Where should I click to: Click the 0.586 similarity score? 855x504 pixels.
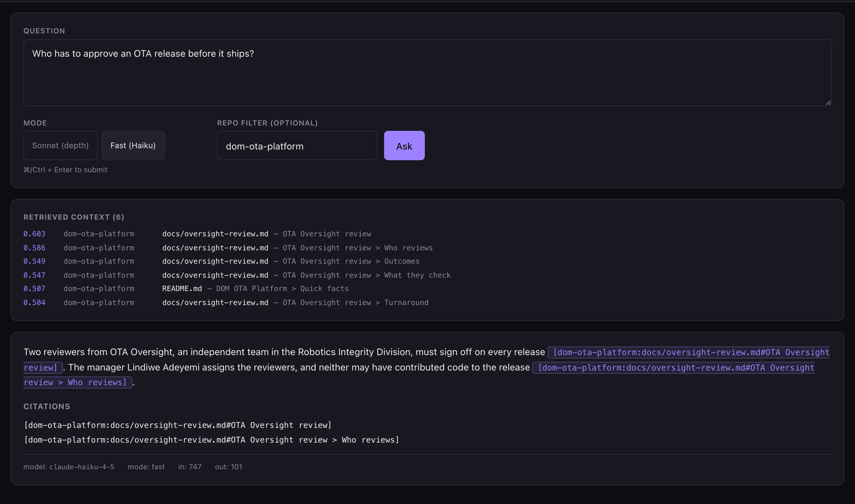[x=34, y=248]
